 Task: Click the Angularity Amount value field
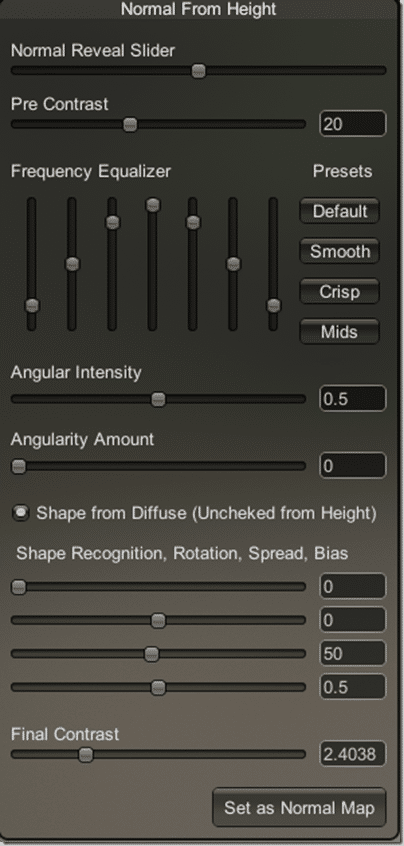(x=353, y=466)
